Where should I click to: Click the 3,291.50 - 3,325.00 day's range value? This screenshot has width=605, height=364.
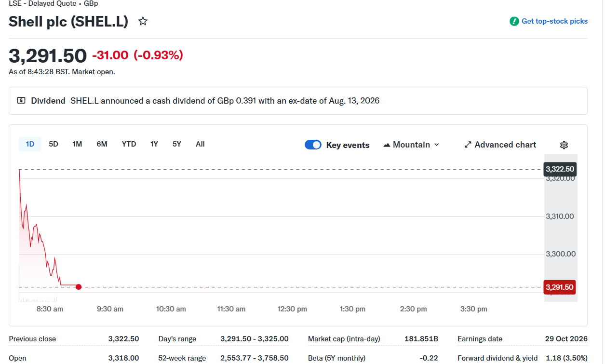(x=255, y=339)
